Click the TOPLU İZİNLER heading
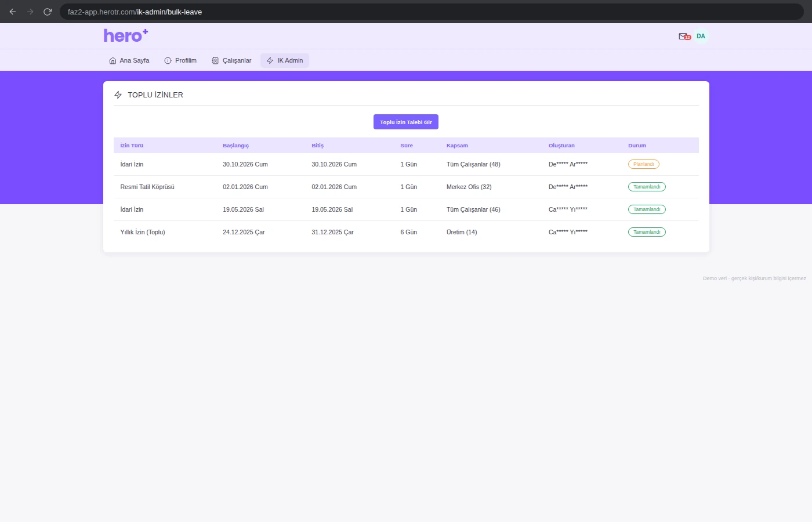Screen dimensions: 812x522 (x=155, y=95)
